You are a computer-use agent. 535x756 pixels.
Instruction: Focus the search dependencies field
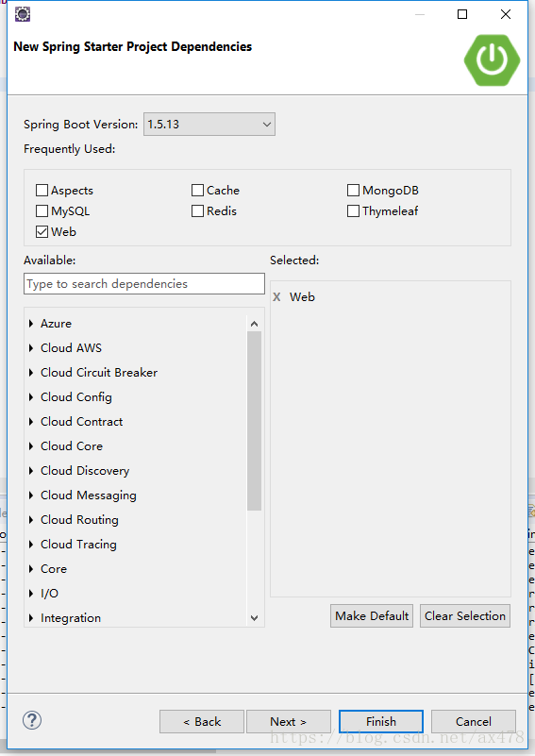pos(144,284)
